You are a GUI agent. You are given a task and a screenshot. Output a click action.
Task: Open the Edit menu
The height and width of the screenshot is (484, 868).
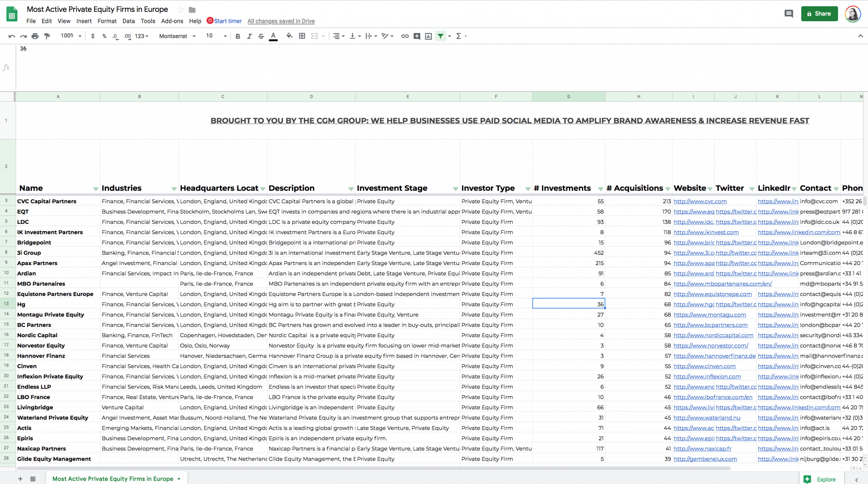coord(47,21)
